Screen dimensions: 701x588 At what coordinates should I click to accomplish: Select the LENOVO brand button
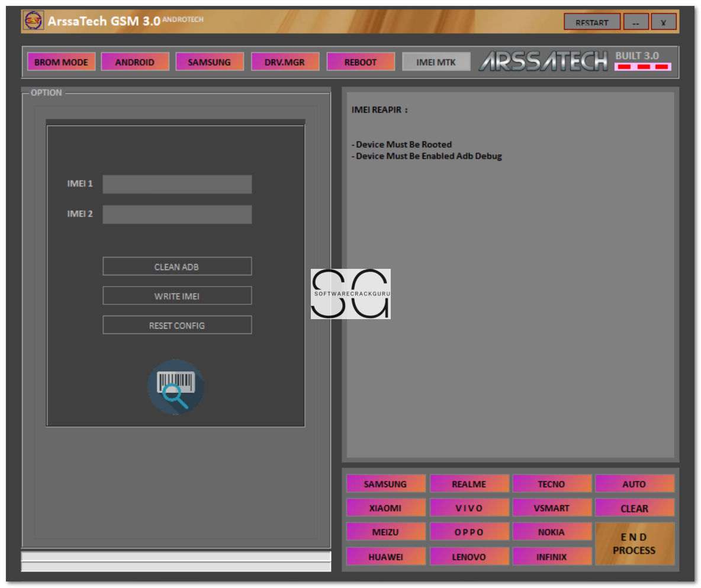coord(470,557)
